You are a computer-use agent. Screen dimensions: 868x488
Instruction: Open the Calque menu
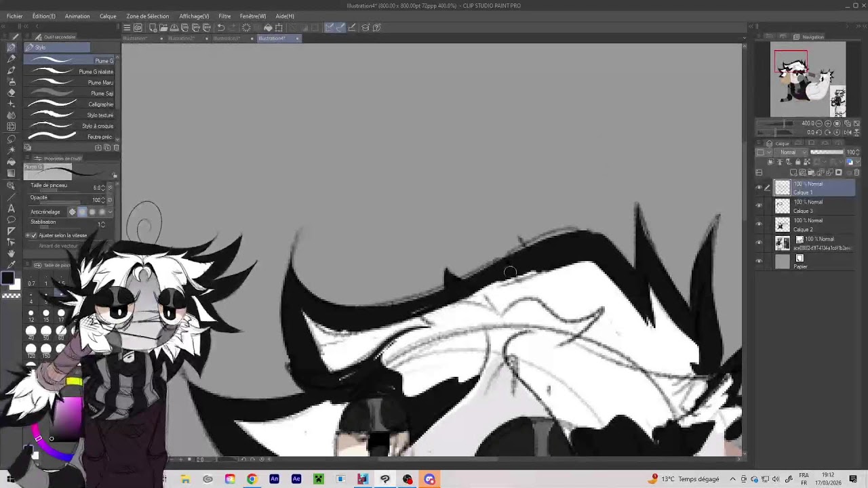[x=108, y=16]
